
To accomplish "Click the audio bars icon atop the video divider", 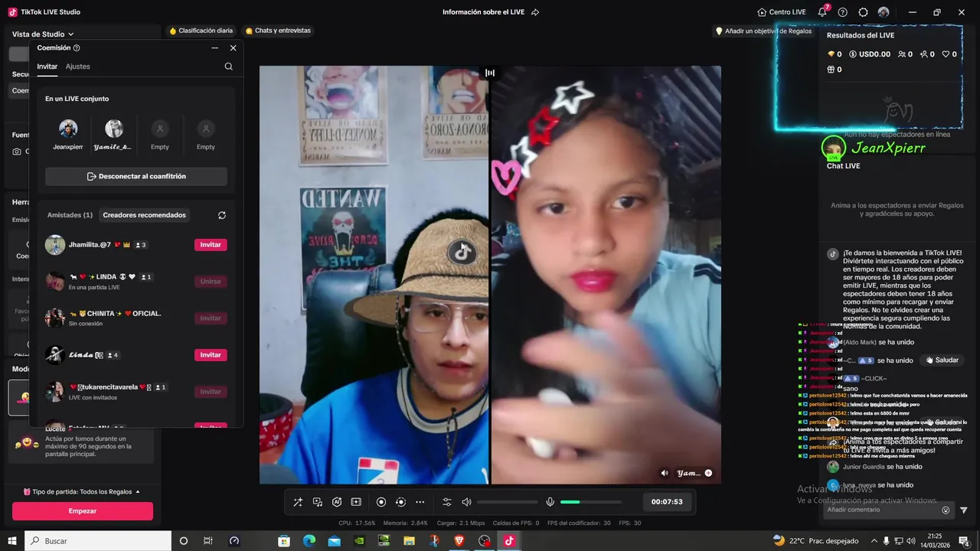I will [x=490, y=73].
